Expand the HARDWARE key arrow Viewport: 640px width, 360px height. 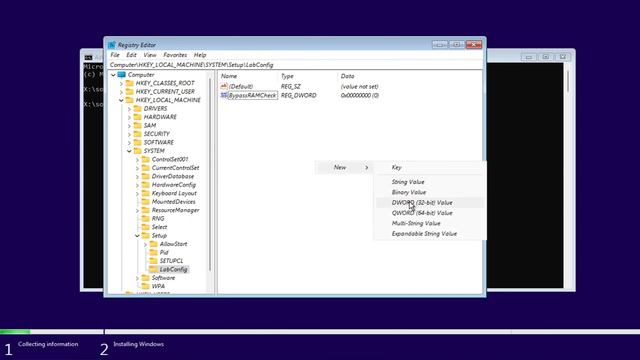point(129,117)
